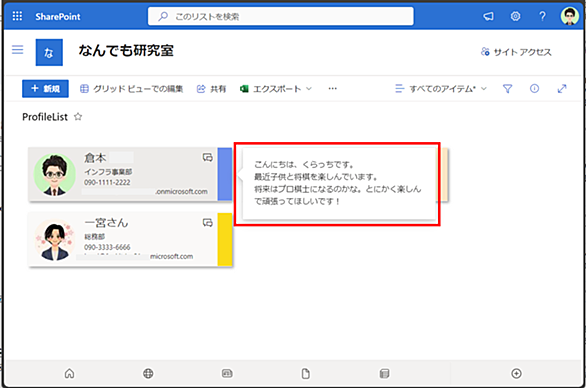
Task: Click the 新規 new item button
Action: pyautogui.click(x=45, y=89)
